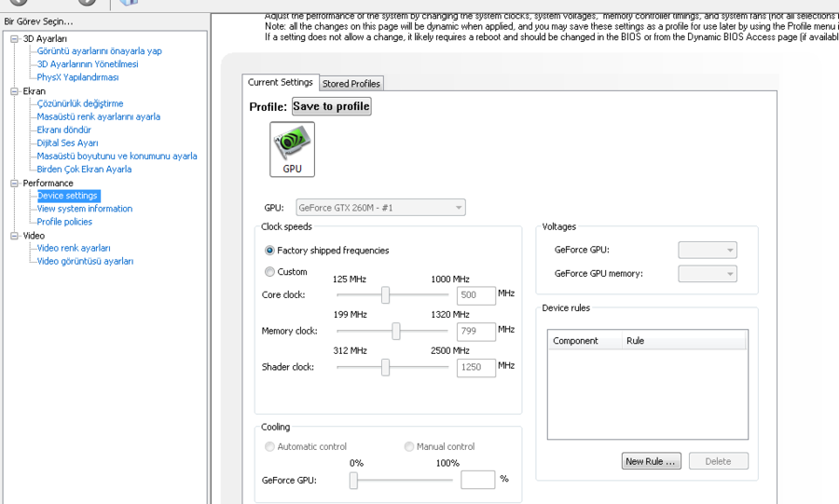Switch to Stored Profiles tab
The image size is (839, 504).
click(x=351, y=83)
